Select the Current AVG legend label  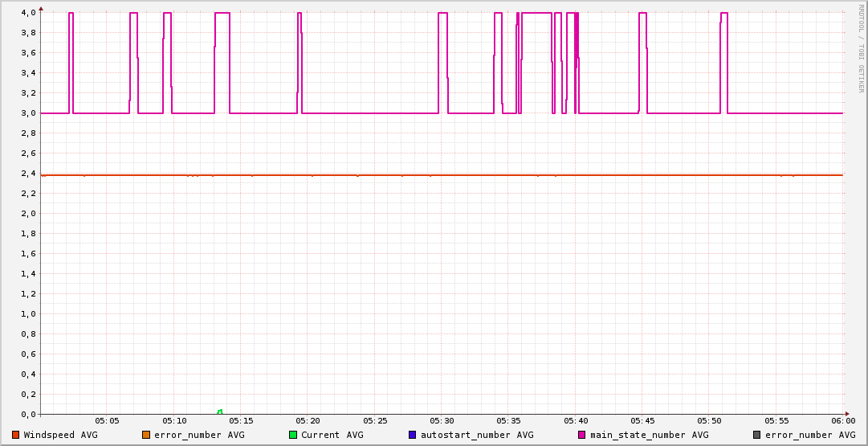(332, 435)
